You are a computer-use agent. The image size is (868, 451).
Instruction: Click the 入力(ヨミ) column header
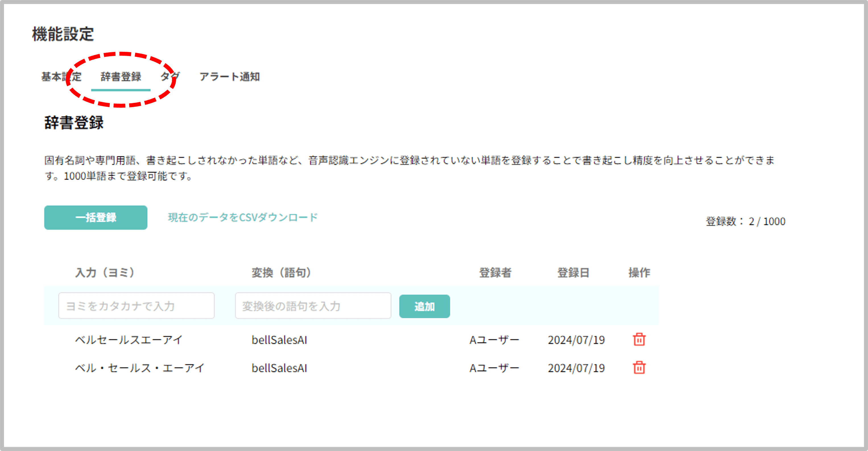pos(105,273)
